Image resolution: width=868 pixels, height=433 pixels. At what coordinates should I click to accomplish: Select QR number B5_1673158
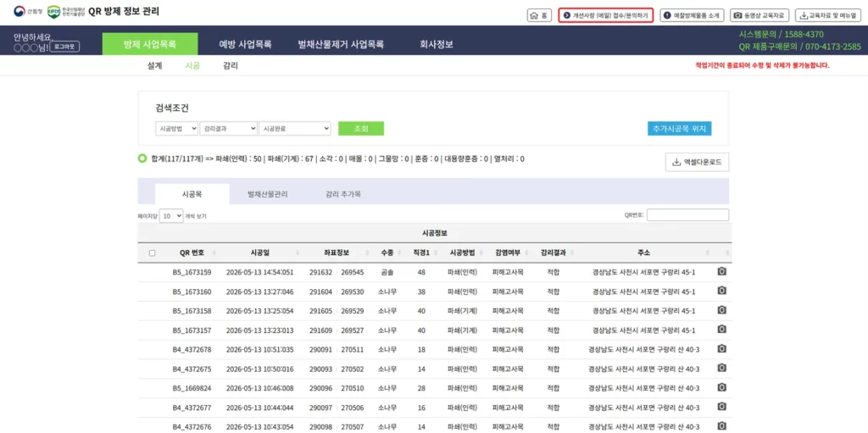[x=192, y=311]
